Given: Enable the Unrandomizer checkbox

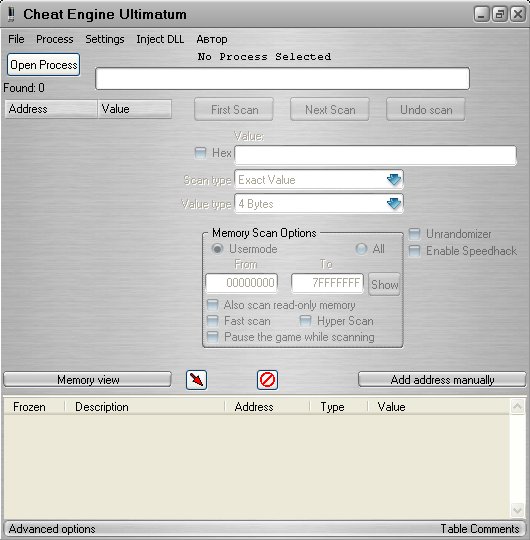Looking at the screenshot, I should [414, 234].
